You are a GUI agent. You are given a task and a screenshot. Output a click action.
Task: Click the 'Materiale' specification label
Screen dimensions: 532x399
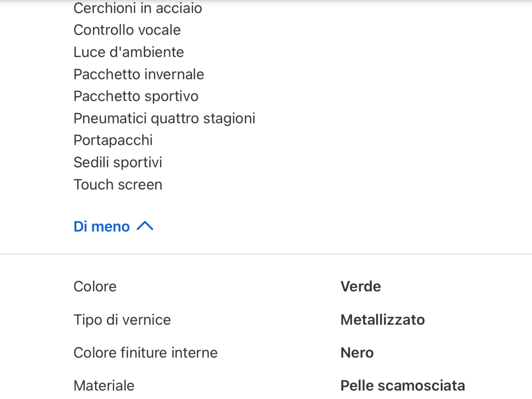[104, 385]
